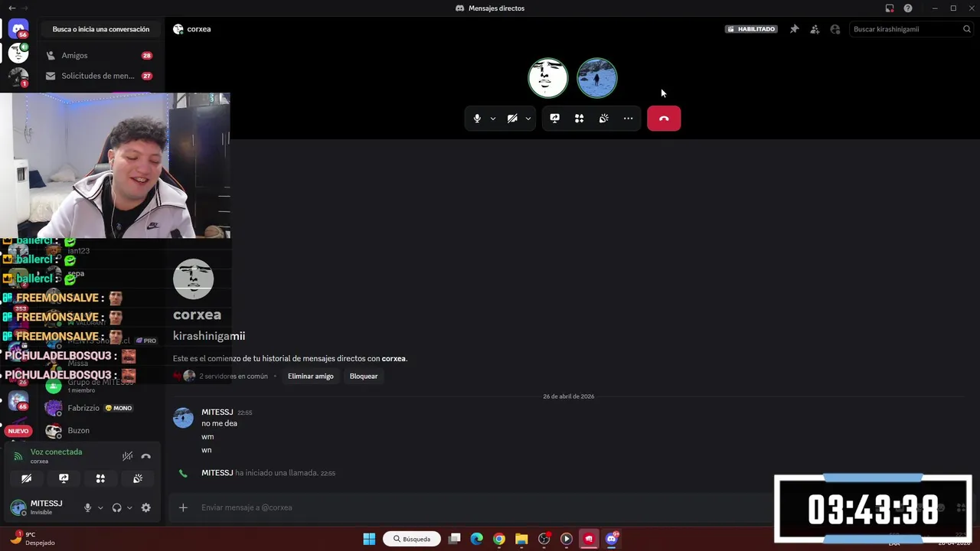Click Busca o inicia una conversación box
Image resolution: width=980 pixels, height=551 pixels.
(101, 29)
